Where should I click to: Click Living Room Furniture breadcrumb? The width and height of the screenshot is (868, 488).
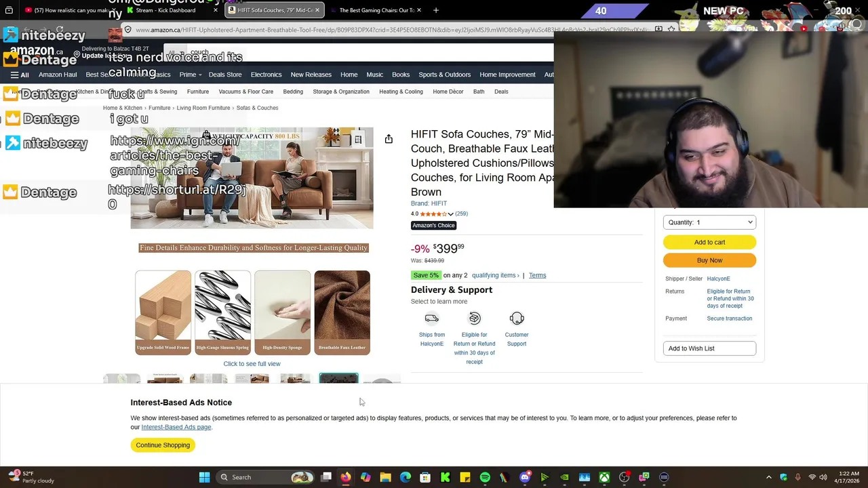click(x=203, y=108)
